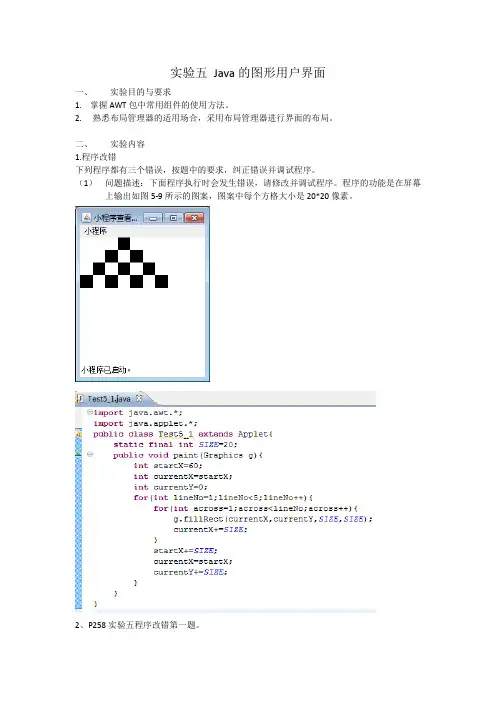Viewport: 496px width, 702px height.
Task: Click the line static final int SIZE=20;
Action: (x=175, y=445)
